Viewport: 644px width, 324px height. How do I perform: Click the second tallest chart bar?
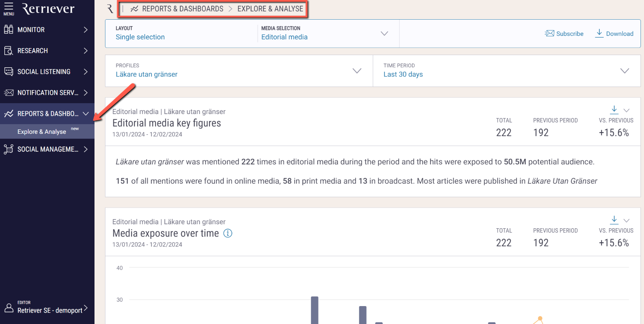(x=363, y=315)
